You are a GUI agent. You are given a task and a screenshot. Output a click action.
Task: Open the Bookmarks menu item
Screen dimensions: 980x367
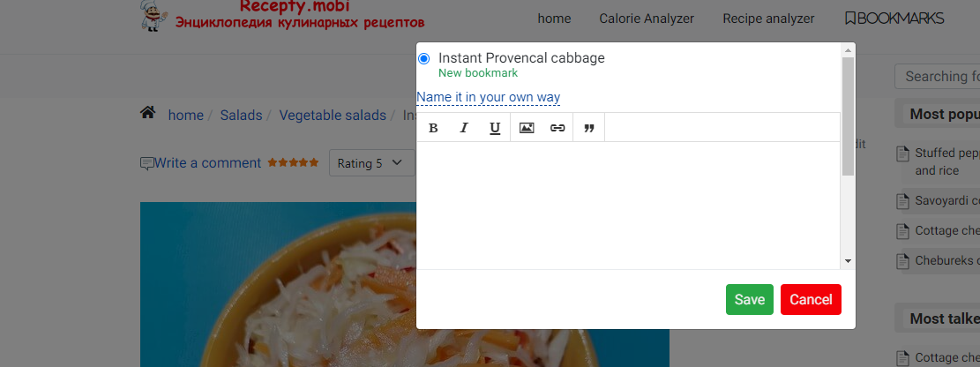click(894, 19)
